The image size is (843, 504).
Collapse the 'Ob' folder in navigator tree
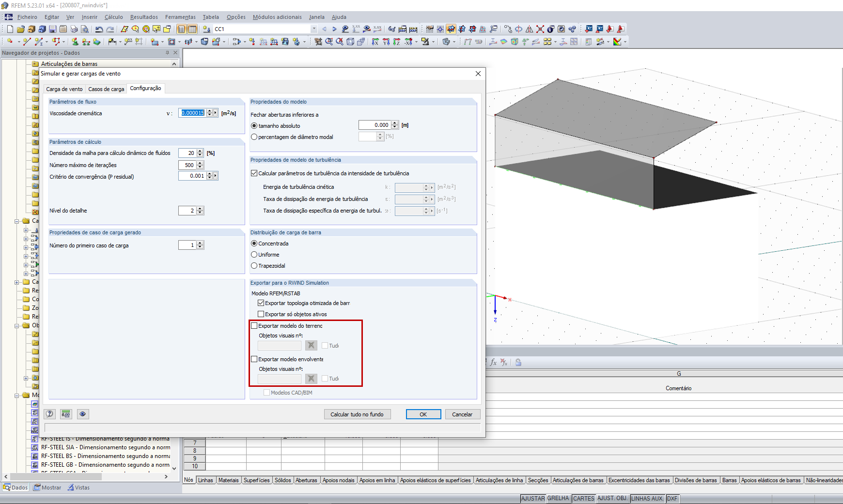16,325
